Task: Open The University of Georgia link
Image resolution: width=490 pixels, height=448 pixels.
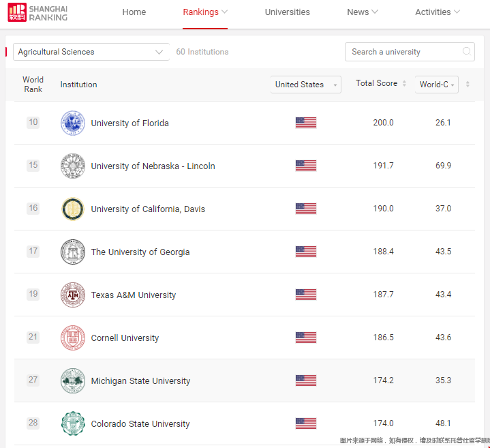Action: click(x=140, y=252)
